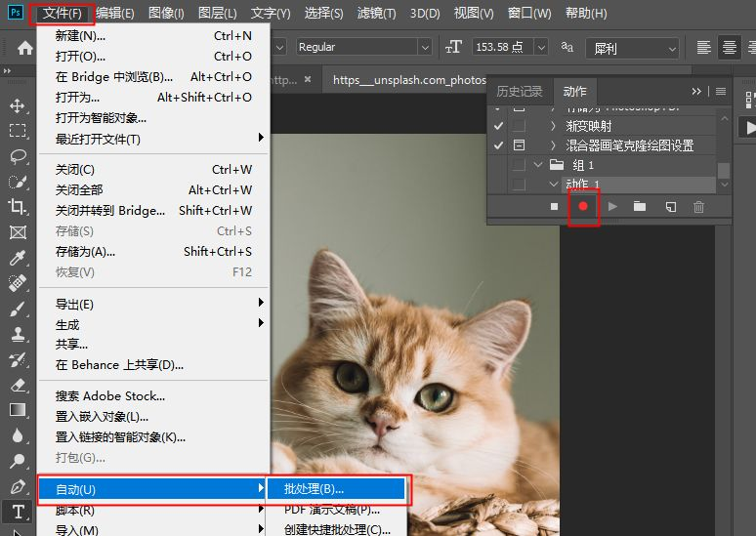Choose 新建(N)... in the File menu
756x536 pixels.
(x=153, y=36)
